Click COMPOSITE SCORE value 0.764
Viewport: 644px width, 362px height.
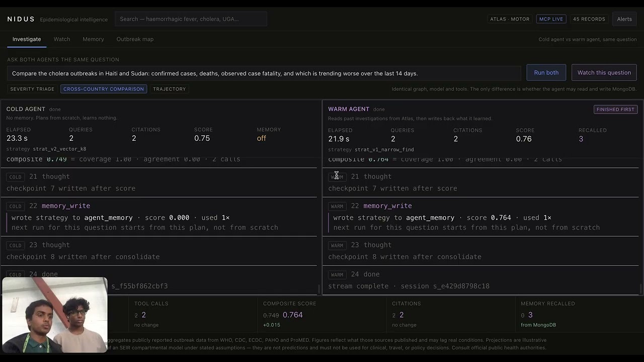point(293,315)
